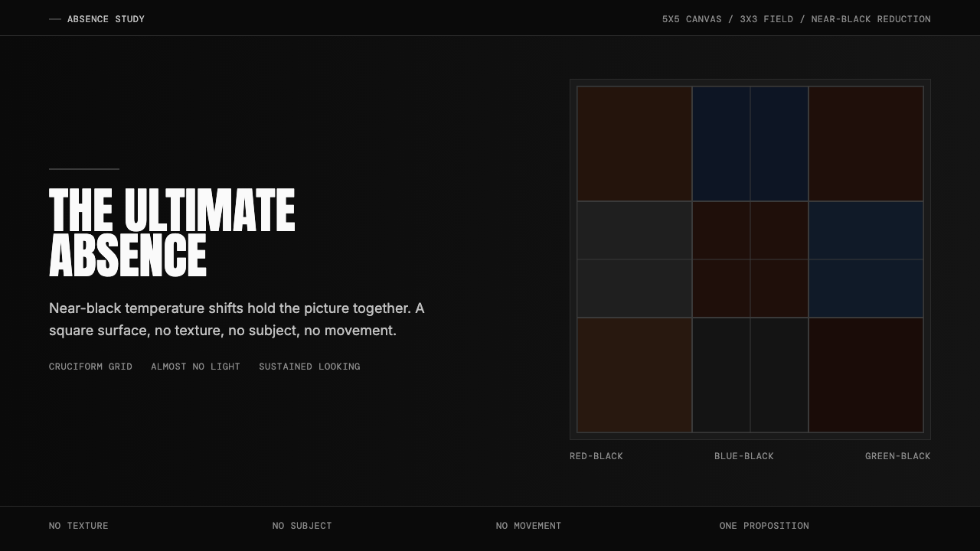The image size is (980, 551).
Task: Click ONE PROPOSITION in the footer
Action: click(x=764, y=526)
